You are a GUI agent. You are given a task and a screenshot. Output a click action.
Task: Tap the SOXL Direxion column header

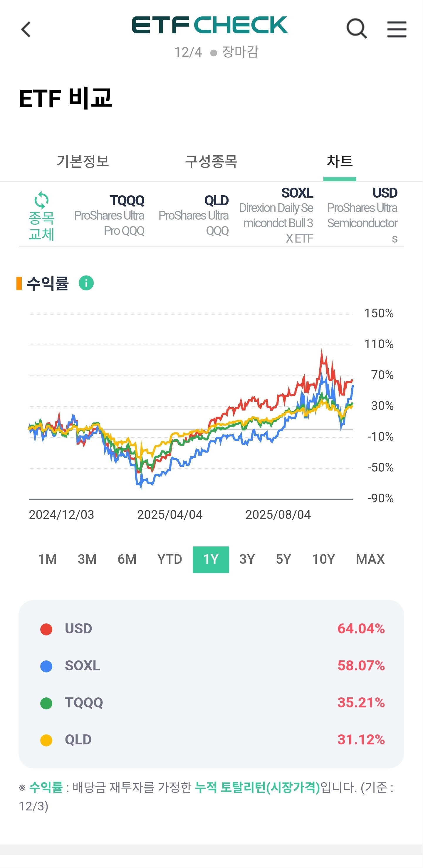[277, 216]
